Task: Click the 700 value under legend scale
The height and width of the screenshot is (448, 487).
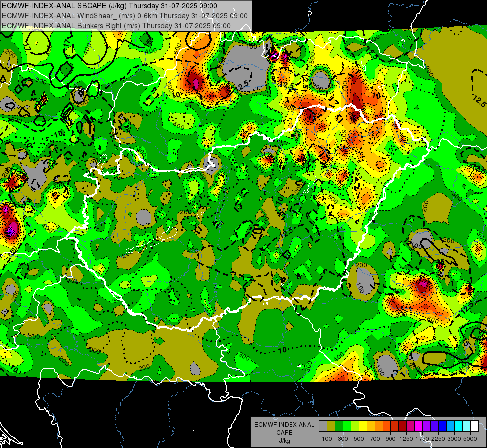Action: 375,439
